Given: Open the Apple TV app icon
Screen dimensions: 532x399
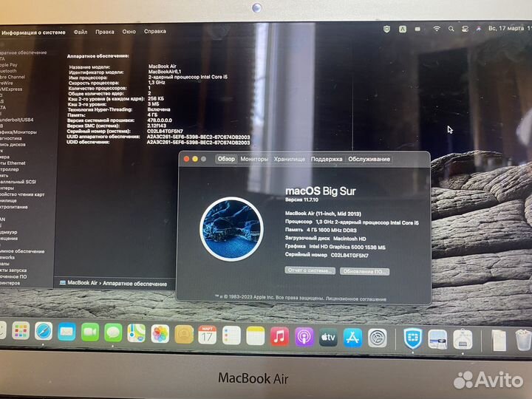Looking at the screenshot, I should click(x=328, y=338).
